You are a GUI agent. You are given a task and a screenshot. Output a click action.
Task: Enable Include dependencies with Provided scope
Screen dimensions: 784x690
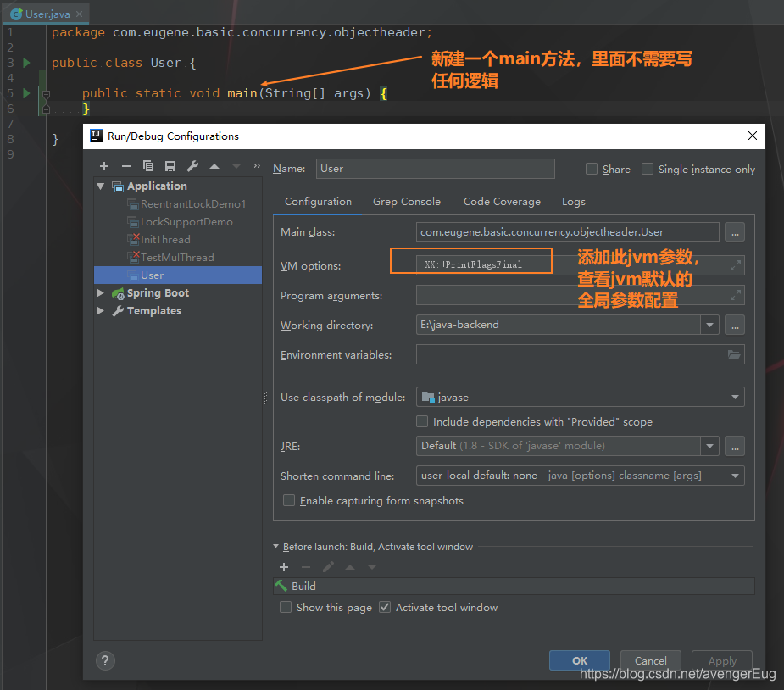(x=422, y=421)
